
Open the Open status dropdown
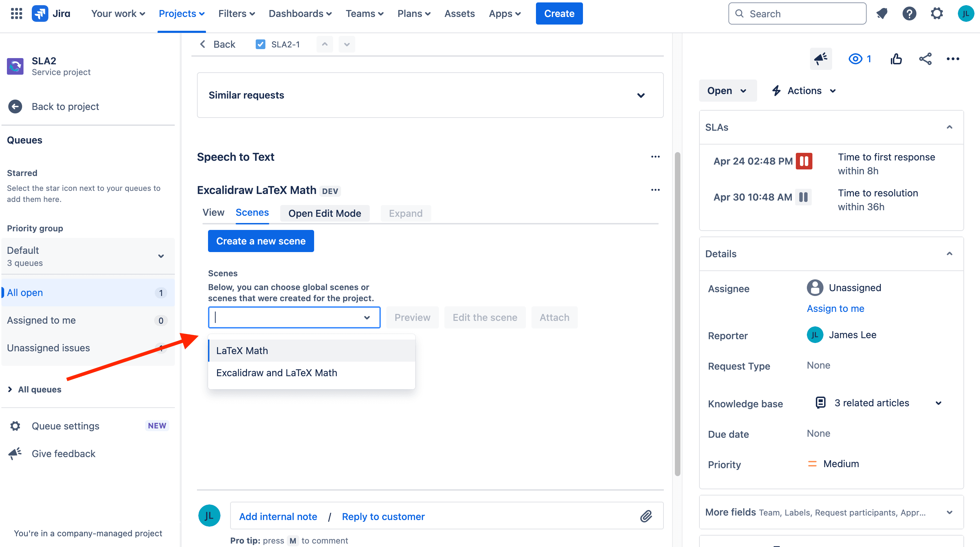click(727, 91)
